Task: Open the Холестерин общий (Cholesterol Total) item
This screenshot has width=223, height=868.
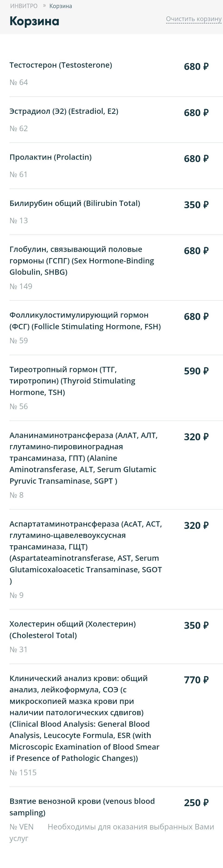Action: click(73, 630)
